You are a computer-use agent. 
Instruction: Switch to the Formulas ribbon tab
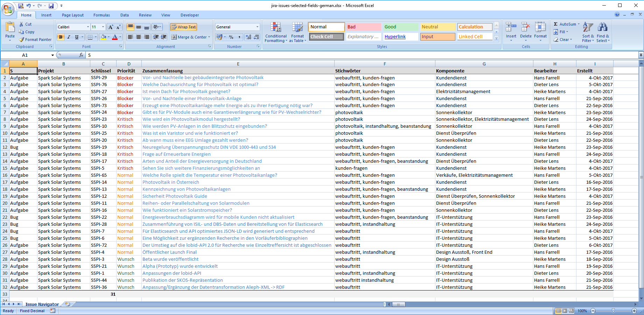[x=101, y=15]
